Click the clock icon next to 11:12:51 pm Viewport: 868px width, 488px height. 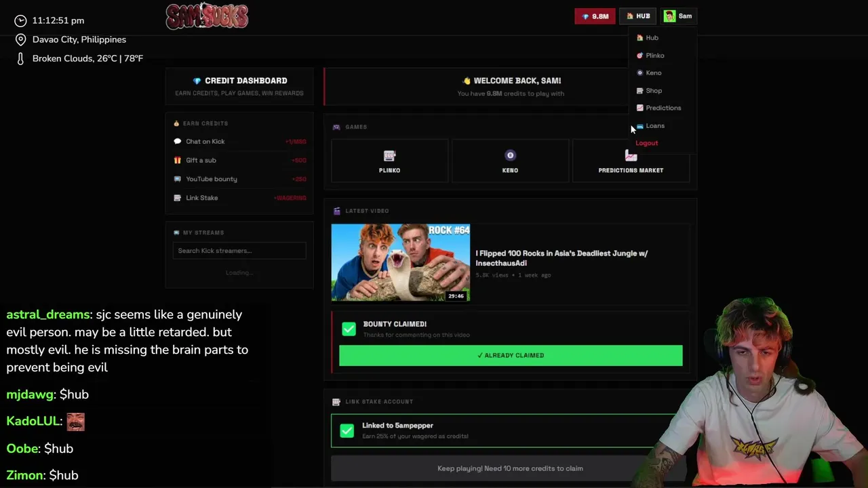(20, 21)
